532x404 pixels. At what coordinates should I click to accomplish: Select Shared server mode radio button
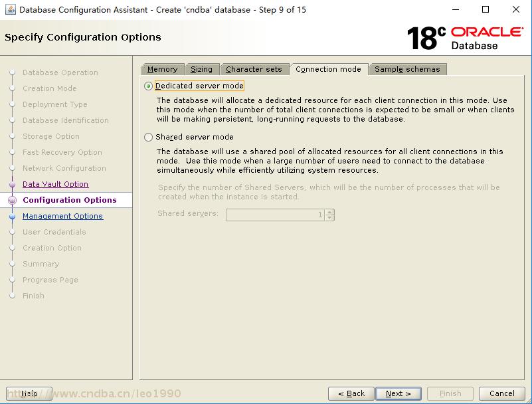point(148,137)
